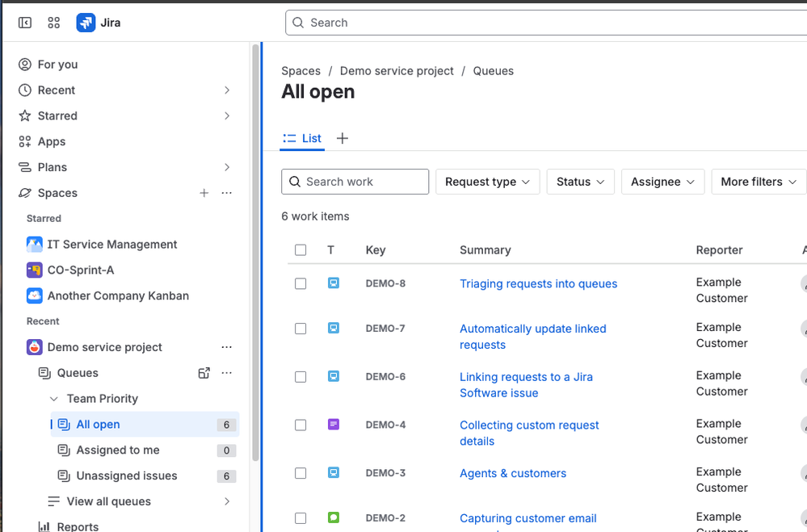The height and width of the screenshot is (532, 807).
Task: Open the Request type filter dropdown
Action: tap(487, 182)
